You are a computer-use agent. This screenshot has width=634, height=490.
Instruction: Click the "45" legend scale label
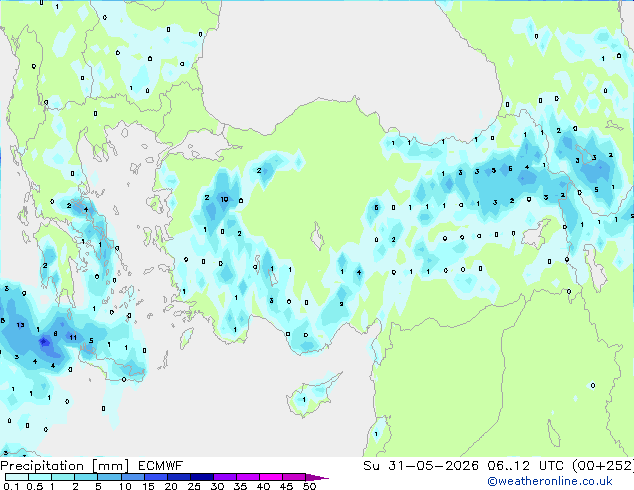tap(286, 486)
